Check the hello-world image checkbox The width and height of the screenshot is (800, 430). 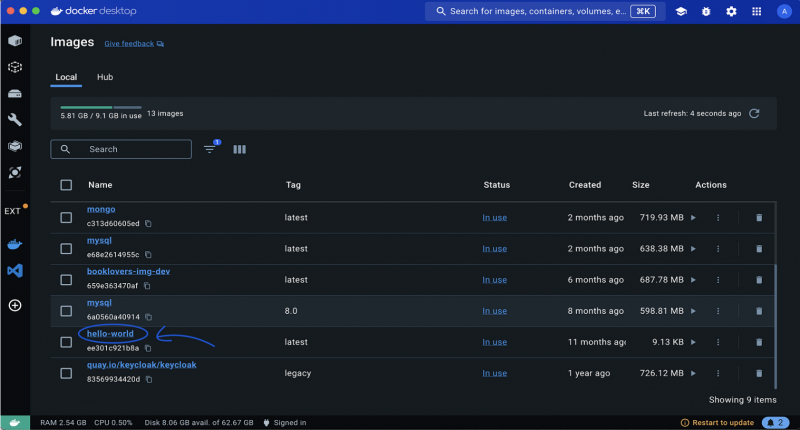click(x=66, y=342)
